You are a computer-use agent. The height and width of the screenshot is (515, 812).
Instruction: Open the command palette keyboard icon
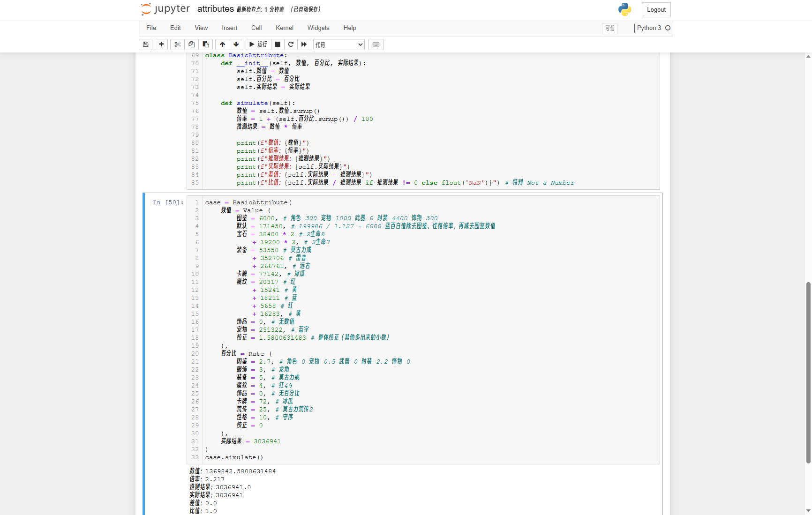[x=376, y=45]
